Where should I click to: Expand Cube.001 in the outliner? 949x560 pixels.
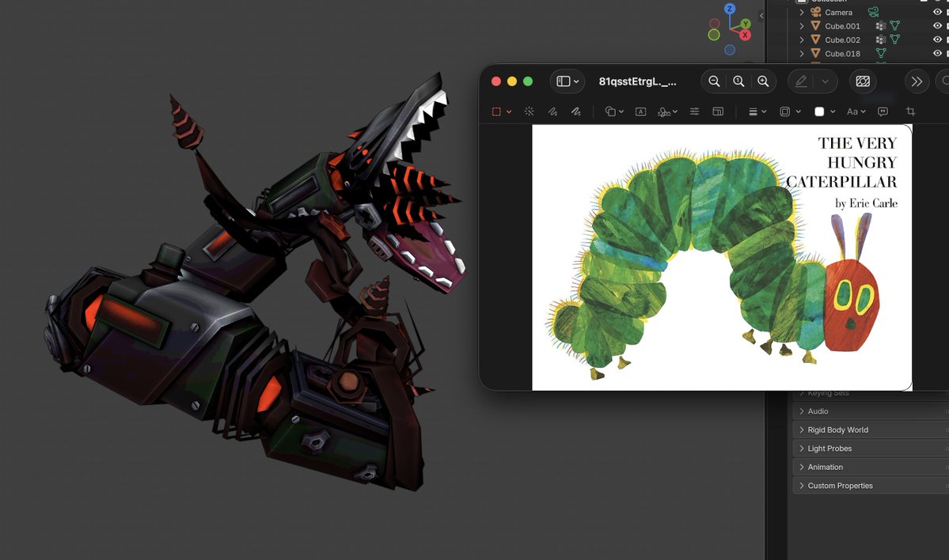pos(802,26)
